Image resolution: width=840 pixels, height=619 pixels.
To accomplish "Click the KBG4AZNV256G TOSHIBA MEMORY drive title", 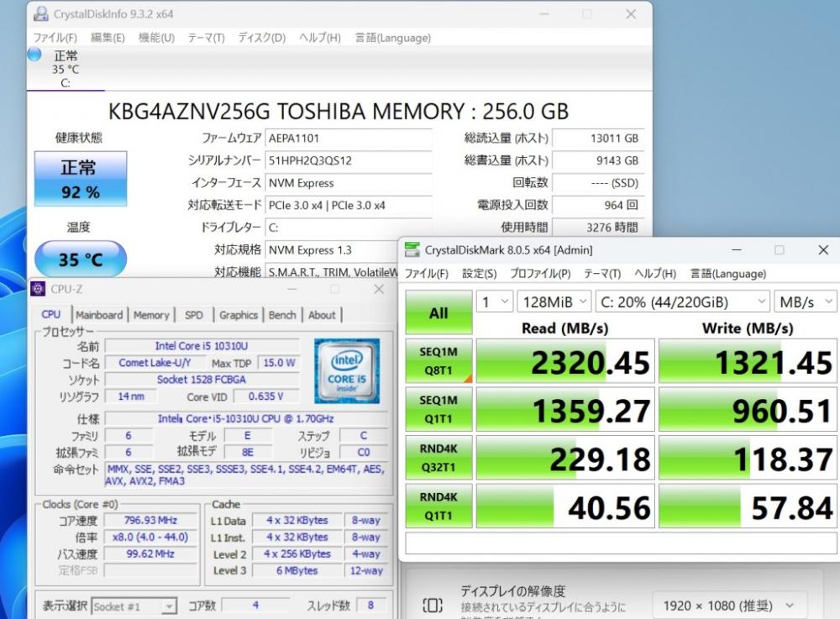I will tap(338, 112).
